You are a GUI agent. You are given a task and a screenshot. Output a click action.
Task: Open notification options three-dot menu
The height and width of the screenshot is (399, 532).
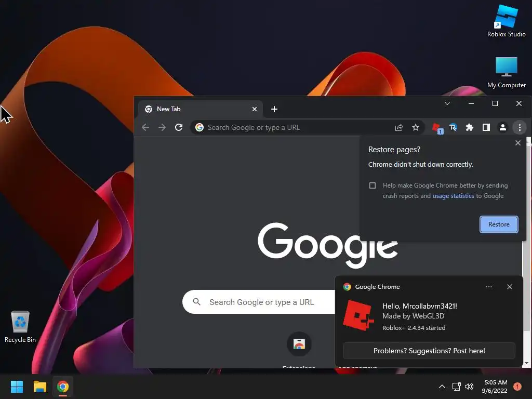coord(488,287)
